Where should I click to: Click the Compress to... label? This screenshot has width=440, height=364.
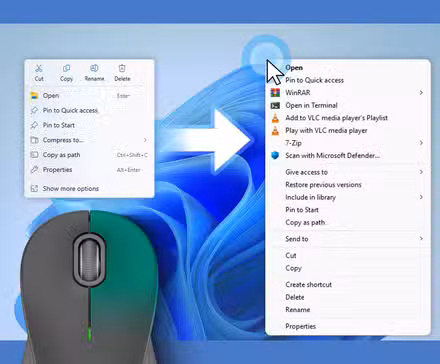click(63, 140)
